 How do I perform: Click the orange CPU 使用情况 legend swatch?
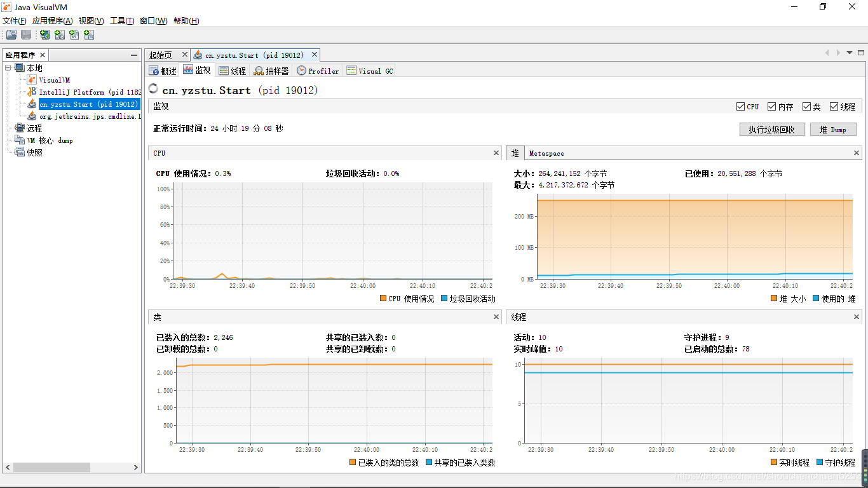tap(383, 299)
